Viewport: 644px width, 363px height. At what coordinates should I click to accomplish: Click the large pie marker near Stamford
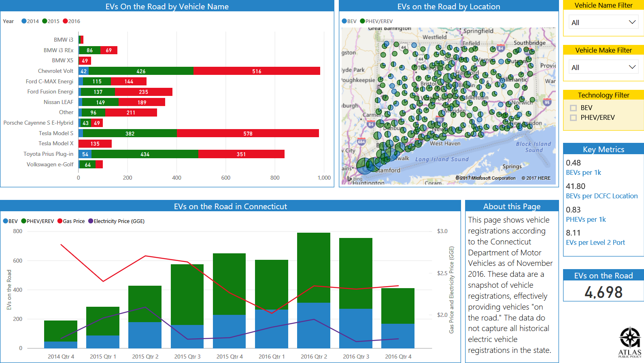[365, 166]
